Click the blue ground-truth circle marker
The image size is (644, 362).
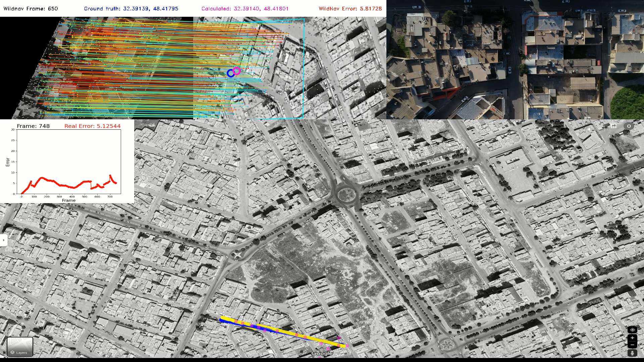tap(230, 73)
